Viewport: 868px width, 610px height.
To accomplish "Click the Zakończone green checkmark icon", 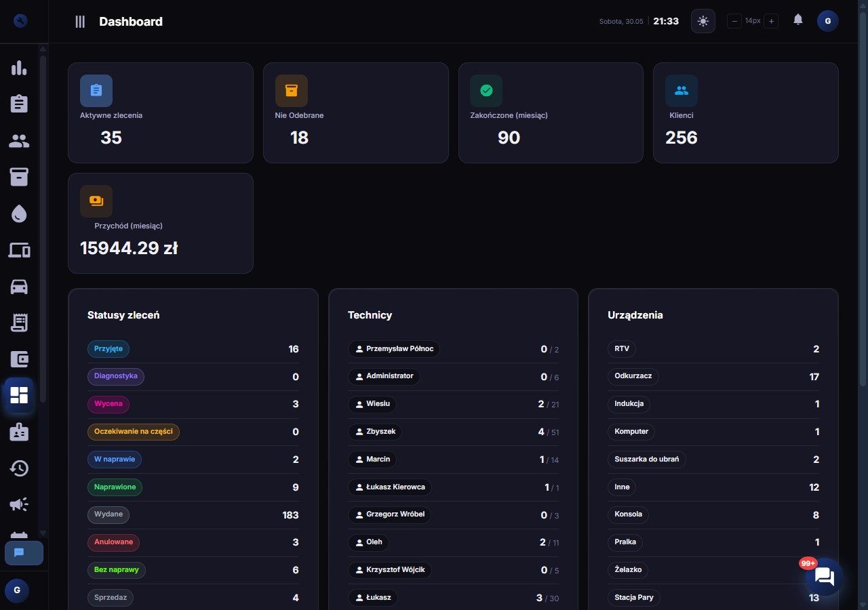I will point(486,91).
